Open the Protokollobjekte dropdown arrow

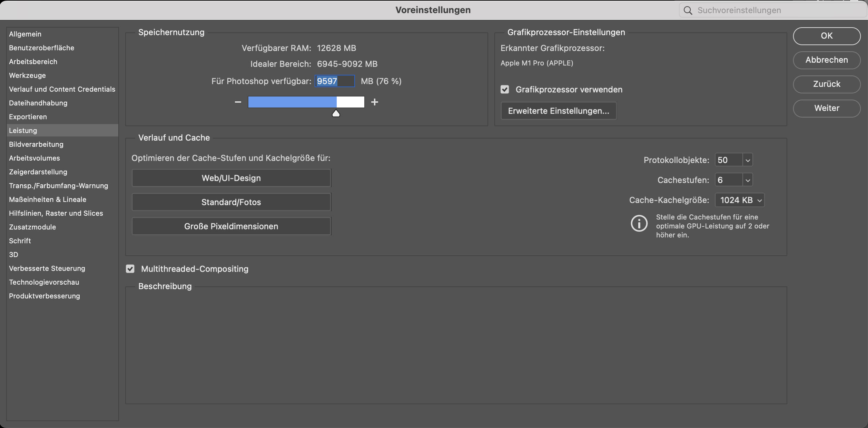[x=748, y=160]
